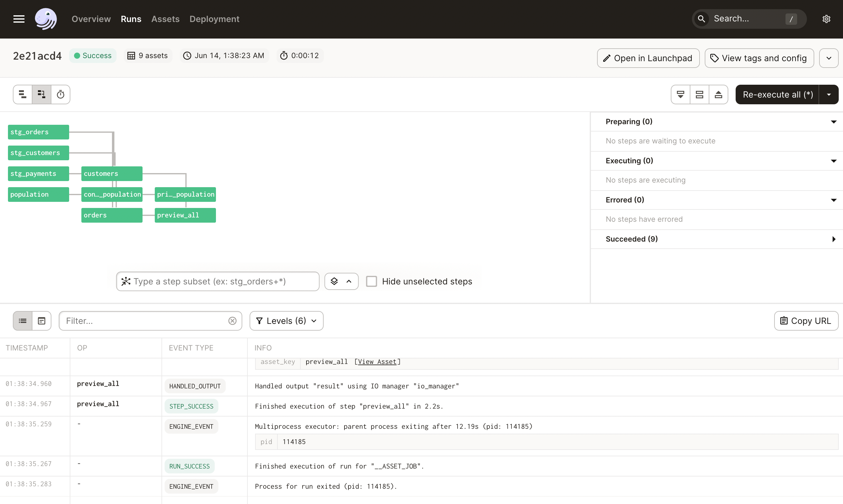Click the slash shortcut key hint
The image size is (843, 504).
[791, 19]
